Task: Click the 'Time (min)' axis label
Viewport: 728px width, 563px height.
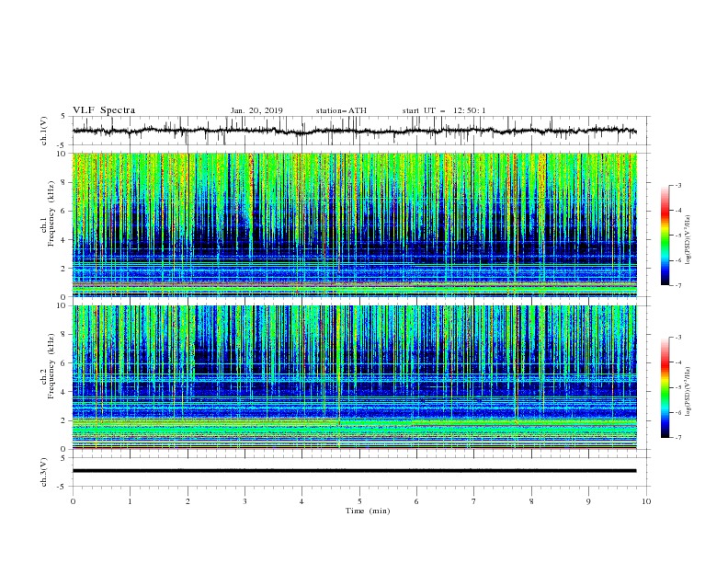Action: point(368,511)
